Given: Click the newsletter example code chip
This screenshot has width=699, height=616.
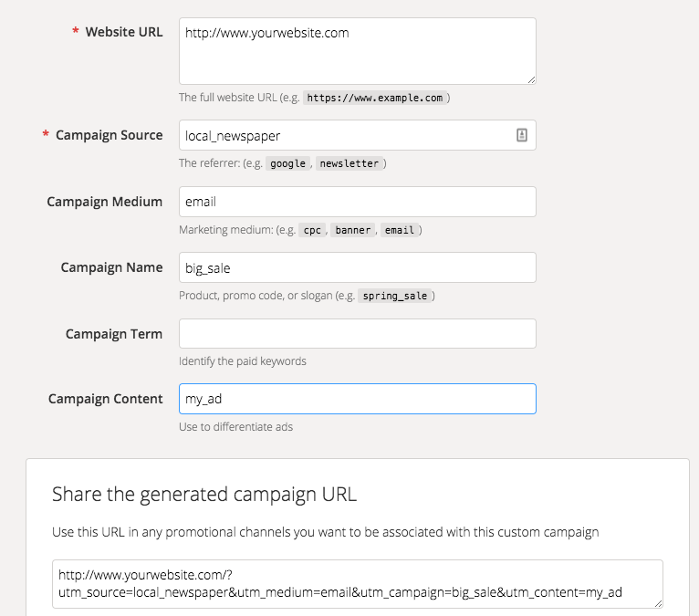Looking at the screenshot, I should (349, 163).
